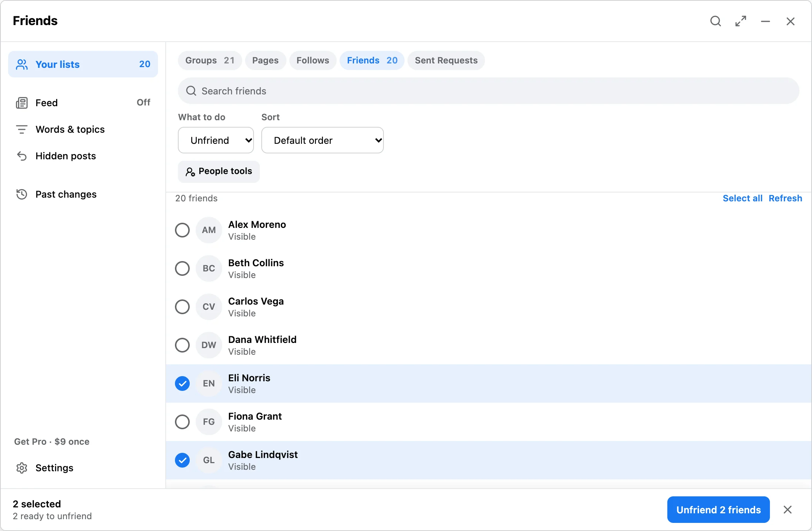The width and height of the screenshot is (812, 531).
Task: Select Dana Whitfield's checkbox
Action: click(182, 345)
